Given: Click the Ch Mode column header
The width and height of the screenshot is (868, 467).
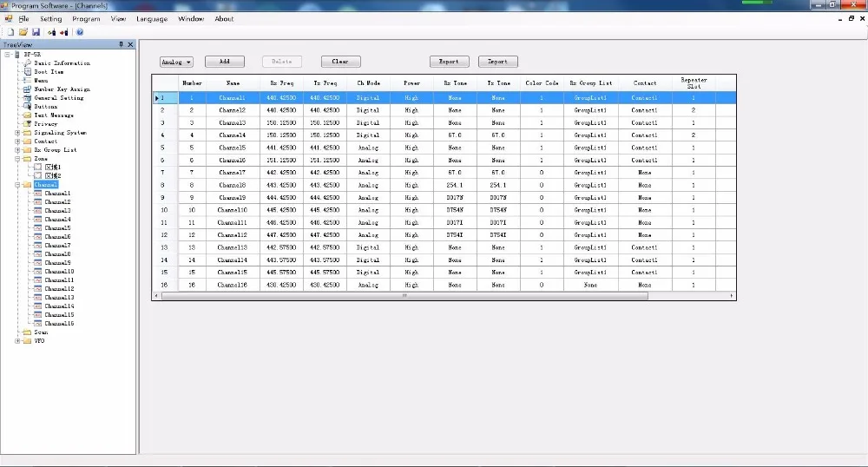Looking at the screenshot, I should [x=369, y=83].
